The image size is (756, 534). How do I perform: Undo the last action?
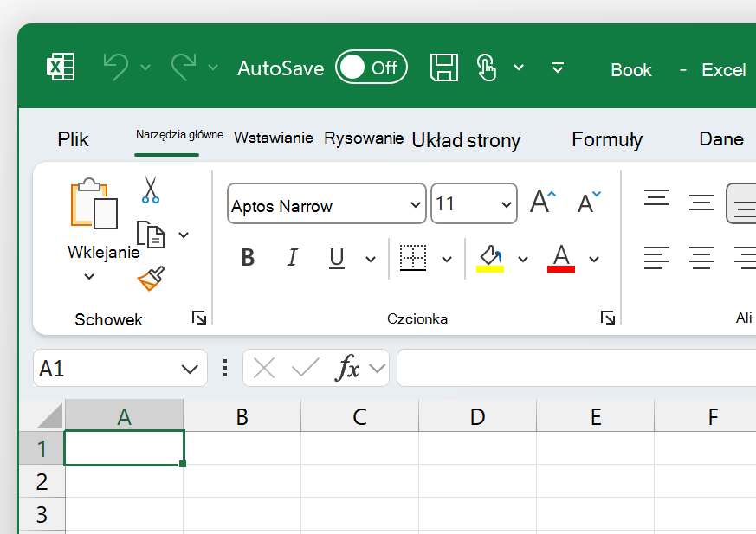116,67
